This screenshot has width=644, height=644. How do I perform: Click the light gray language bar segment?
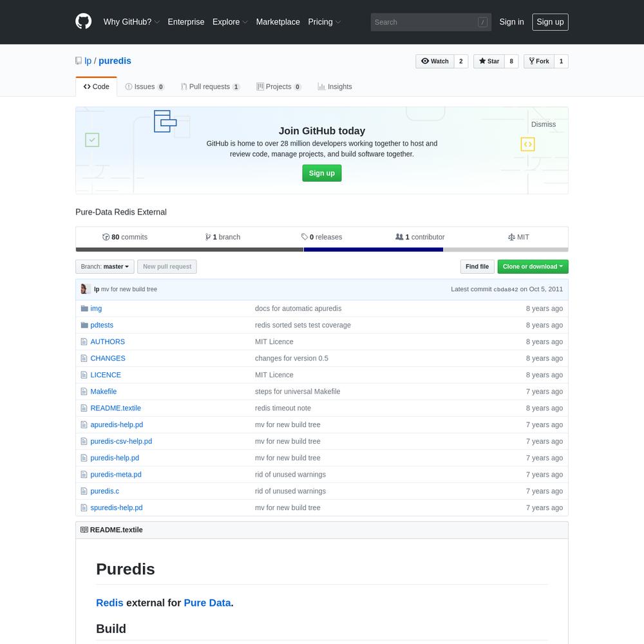506,250
